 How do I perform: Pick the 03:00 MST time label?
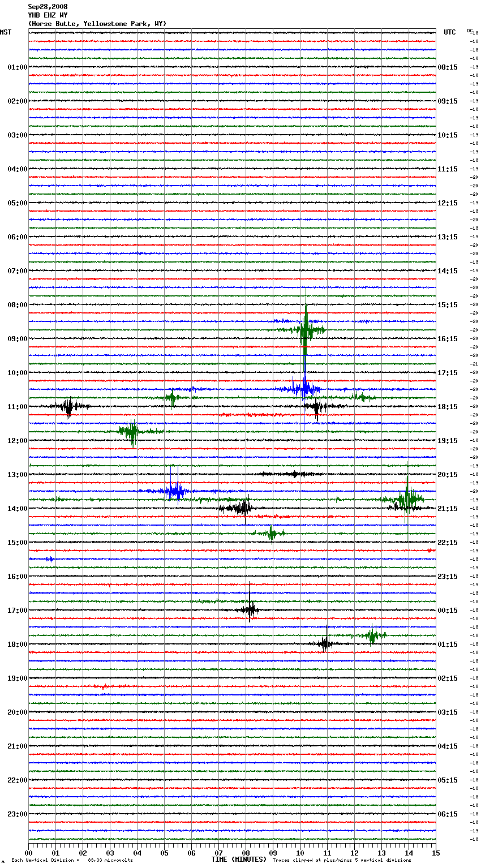17,135
